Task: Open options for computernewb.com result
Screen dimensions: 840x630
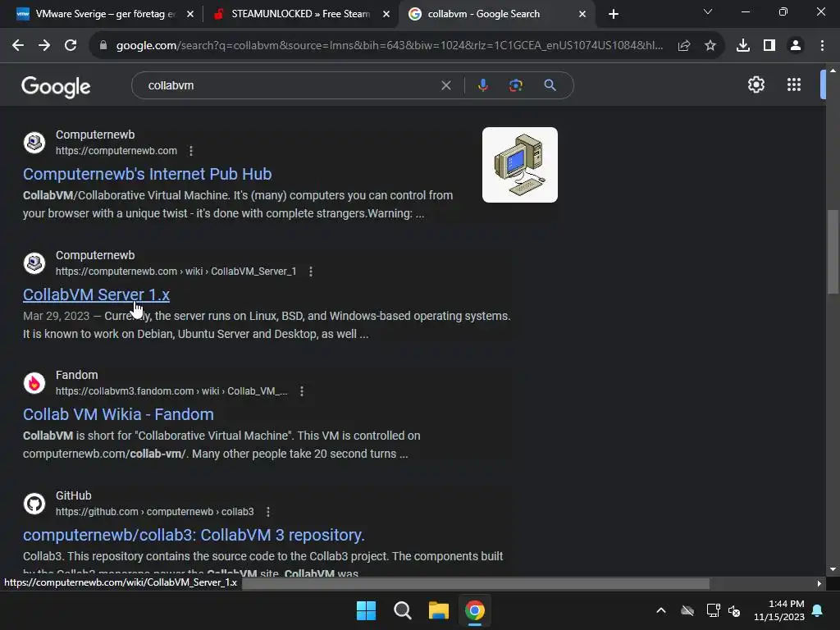Action: pyautogui.click(x=190, y=151)
